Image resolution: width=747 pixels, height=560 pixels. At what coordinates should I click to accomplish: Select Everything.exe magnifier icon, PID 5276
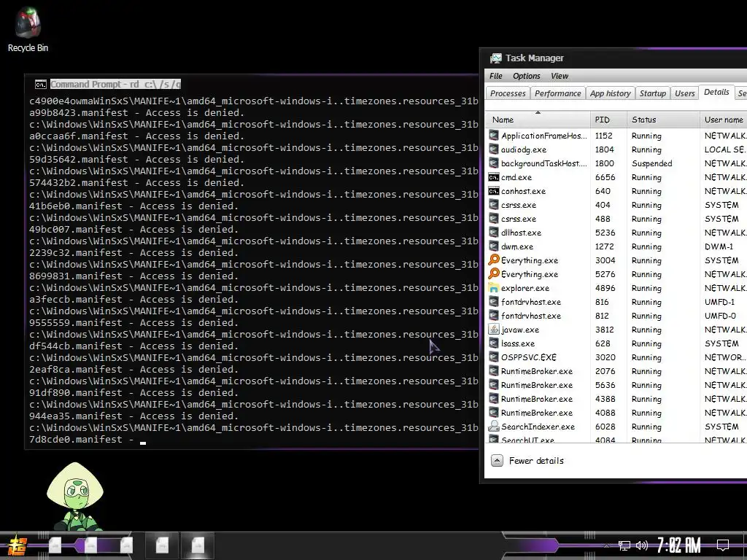[x=494, y=274]
